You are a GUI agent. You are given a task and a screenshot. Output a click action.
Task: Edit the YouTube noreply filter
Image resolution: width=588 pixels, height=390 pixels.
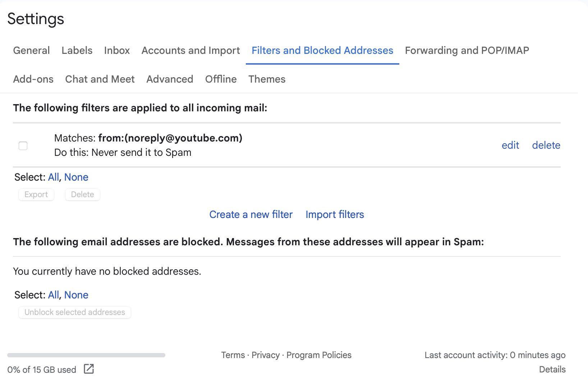point(510,145)
